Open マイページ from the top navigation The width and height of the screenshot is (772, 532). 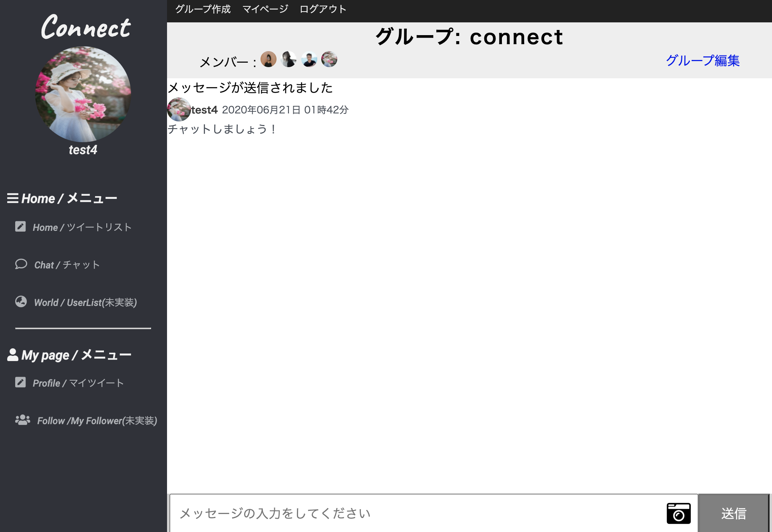(265, 9)
